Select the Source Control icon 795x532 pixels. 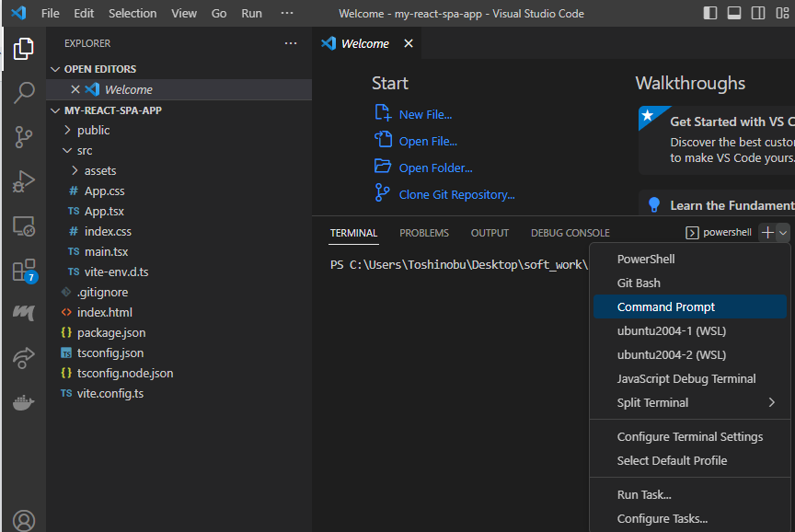(x=23, y=136)
